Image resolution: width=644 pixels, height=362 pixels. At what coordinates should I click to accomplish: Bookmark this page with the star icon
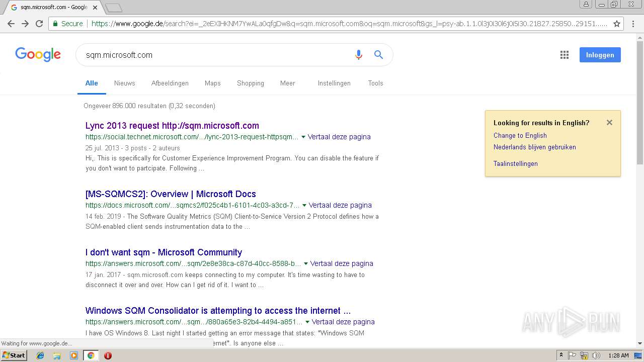point(617,24)
